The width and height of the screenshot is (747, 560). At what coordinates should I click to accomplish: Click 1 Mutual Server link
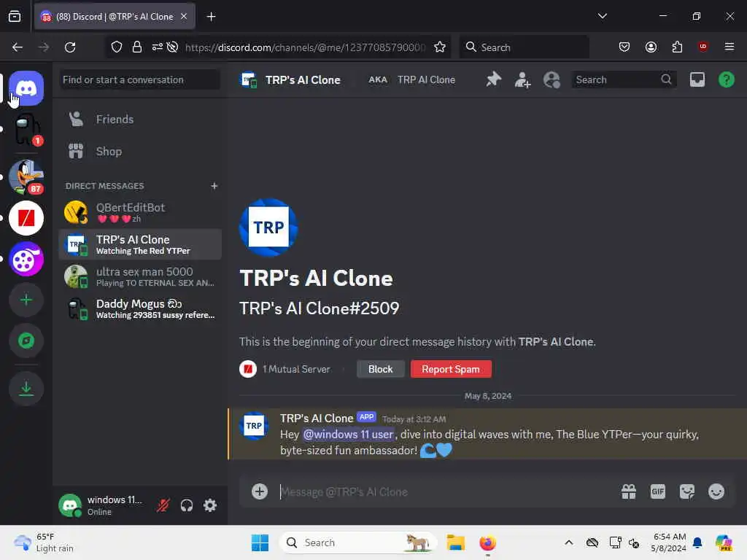[296, 369]
